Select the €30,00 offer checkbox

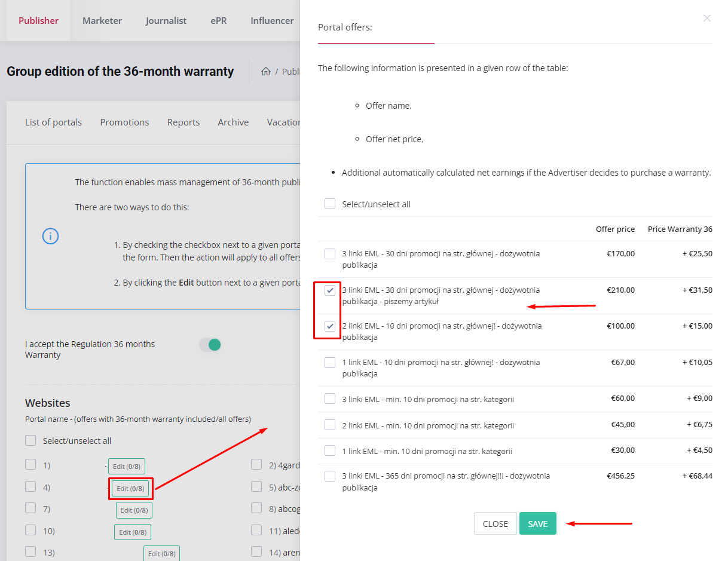click(x=330, y=450)
